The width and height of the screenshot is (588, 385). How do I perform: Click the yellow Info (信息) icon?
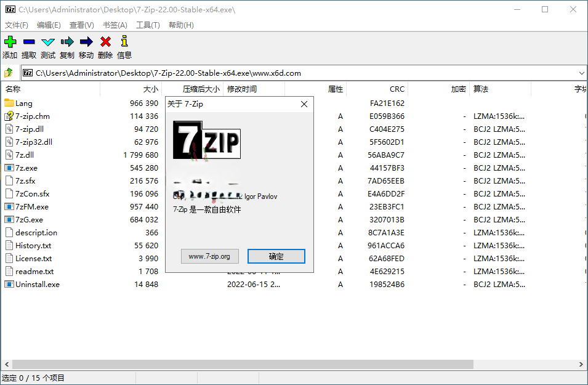(124, 41)
